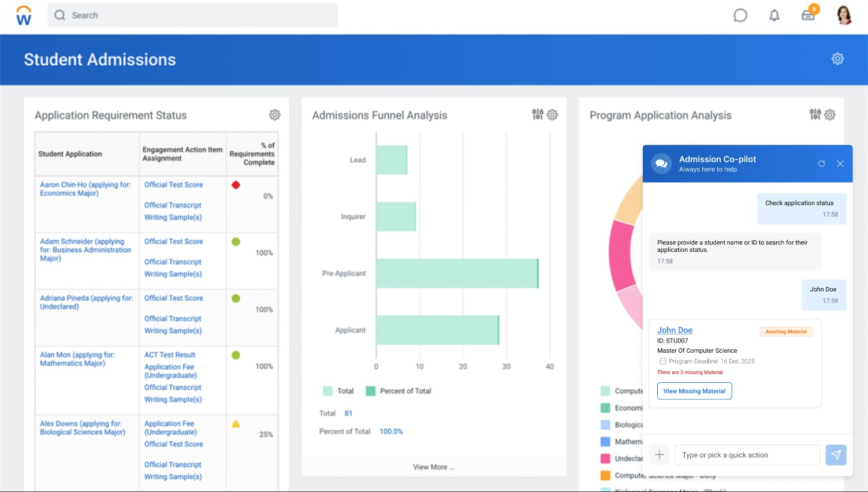Open the notifications bell
This screenshot has width=868, height=492.
coord(774,16)
